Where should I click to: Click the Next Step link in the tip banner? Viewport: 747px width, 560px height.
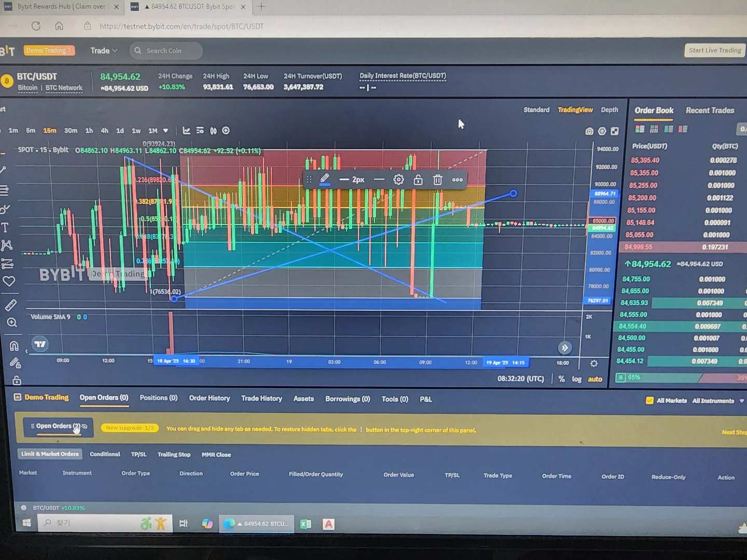point(734,432)
